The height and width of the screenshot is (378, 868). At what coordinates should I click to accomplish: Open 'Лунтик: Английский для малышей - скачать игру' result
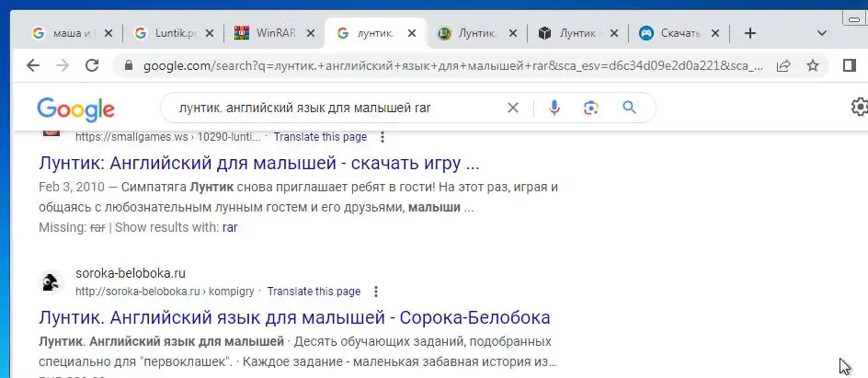259,164
